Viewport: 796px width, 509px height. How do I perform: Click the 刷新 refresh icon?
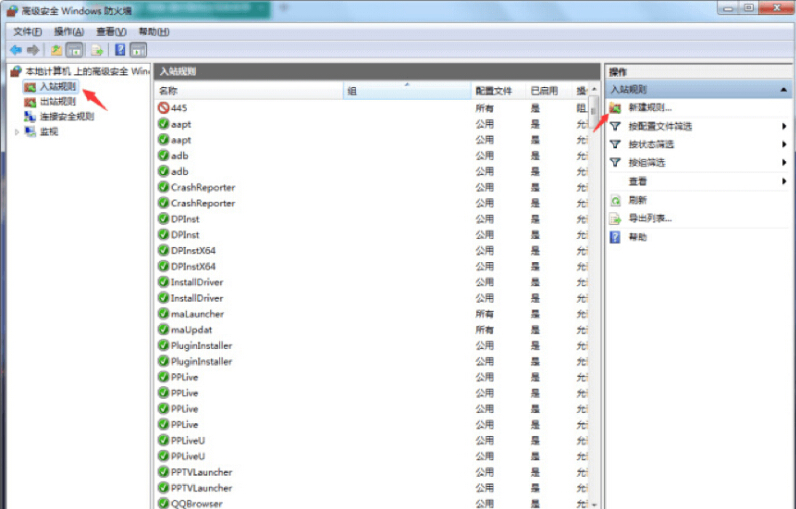(616, 200)
